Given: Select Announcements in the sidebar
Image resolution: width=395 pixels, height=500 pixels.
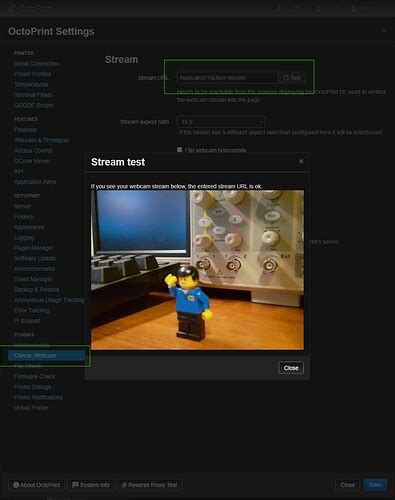Looking at the screenshot, I should click(x=34, y=269).
